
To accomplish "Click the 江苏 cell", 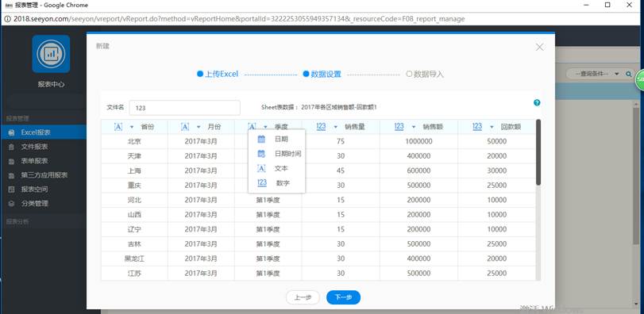I will click(134, 274).
